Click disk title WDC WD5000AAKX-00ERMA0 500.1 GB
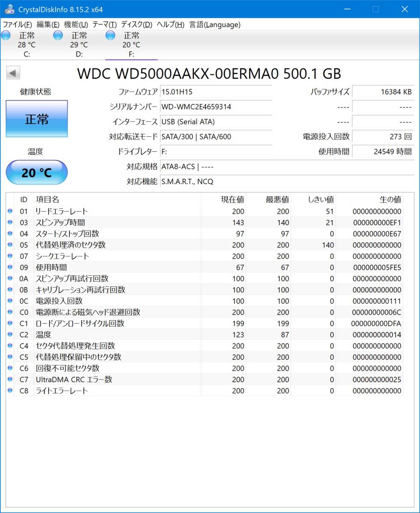This screenshot has height=513, width=420. (x=209, y=74)
